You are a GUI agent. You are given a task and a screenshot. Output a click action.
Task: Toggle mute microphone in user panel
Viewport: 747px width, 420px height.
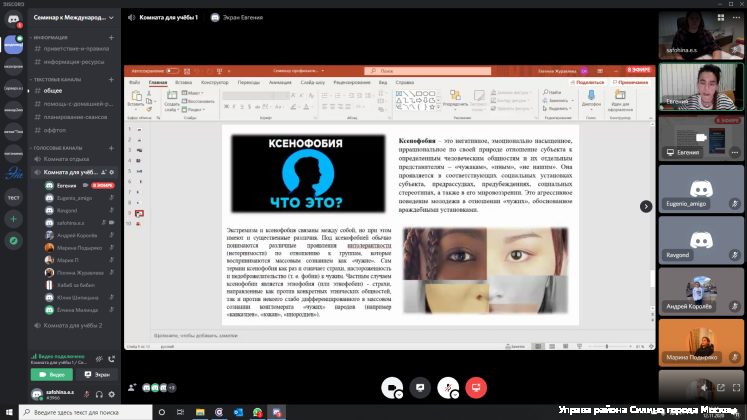coord(87,394)
